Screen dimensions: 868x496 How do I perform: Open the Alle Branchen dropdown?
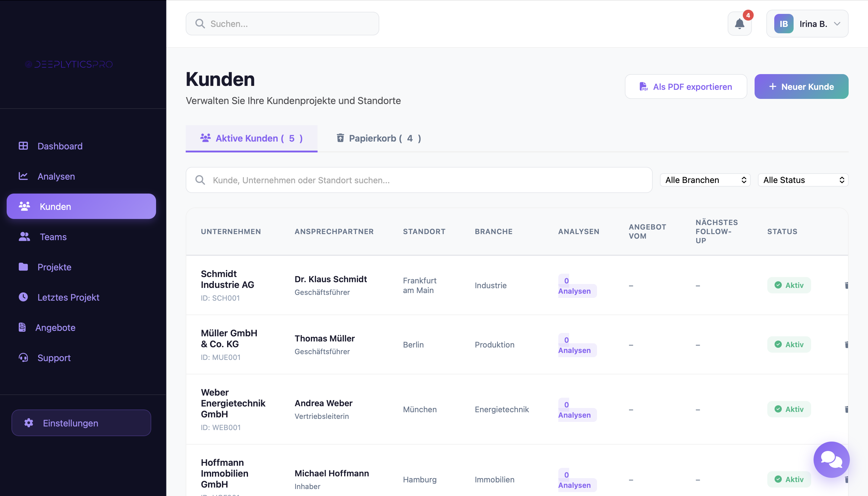click(x=705, y=180)
